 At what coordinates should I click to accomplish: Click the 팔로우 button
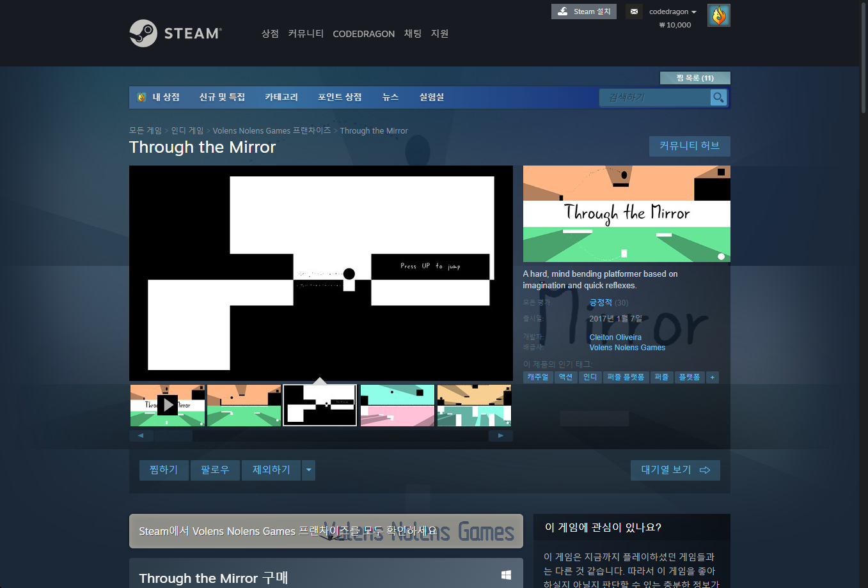coord(215,470)
